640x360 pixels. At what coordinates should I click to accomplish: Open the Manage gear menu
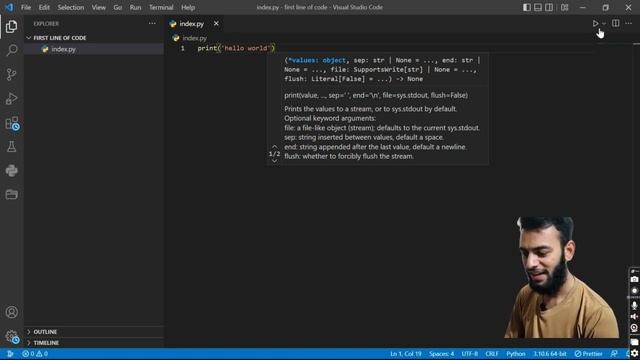(x=11, y=337)
